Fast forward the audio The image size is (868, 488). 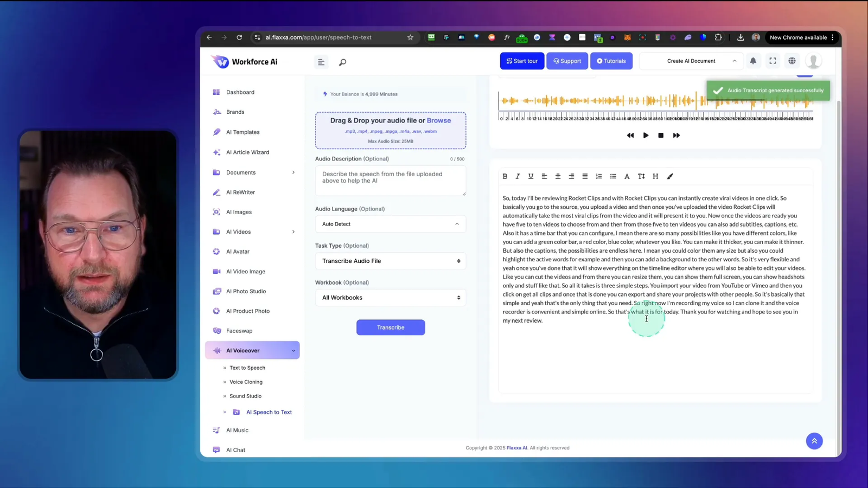click(676, 135)
